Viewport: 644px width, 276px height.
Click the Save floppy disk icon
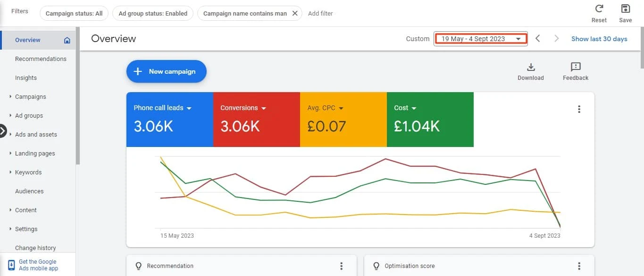pos(626,9)
